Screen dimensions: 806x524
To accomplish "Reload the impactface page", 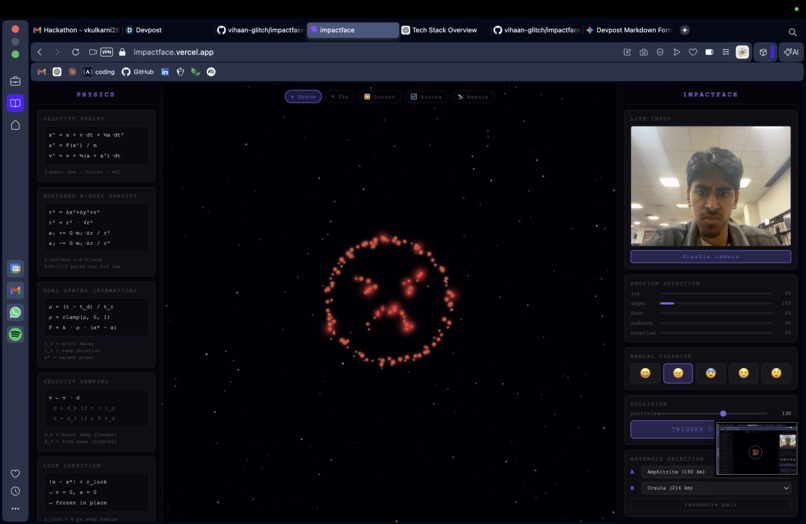I will [76, 52].
